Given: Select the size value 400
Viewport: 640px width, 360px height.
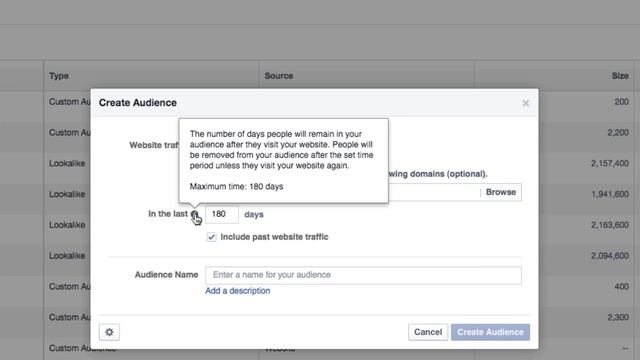Looking at the screenshot, I should [x=622, y=287].
